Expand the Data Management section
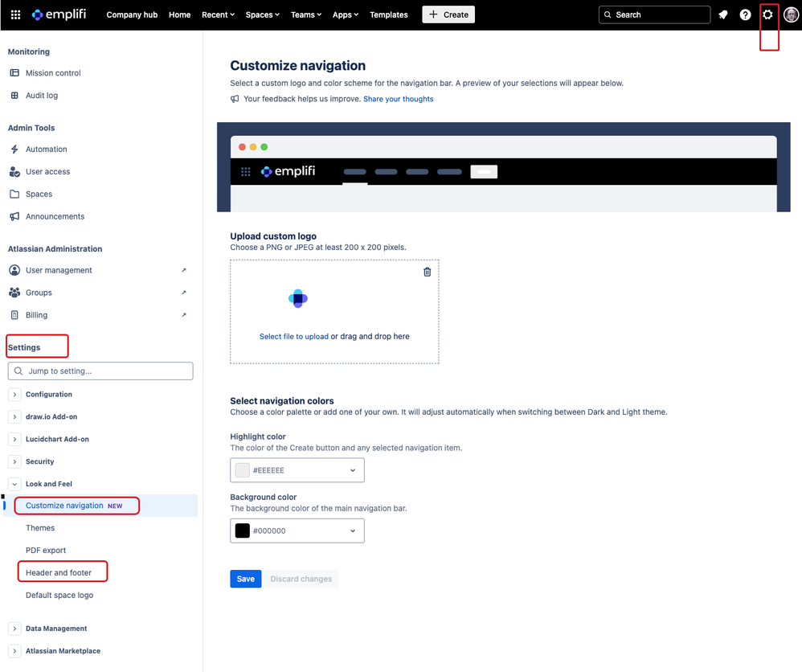This screenshot has height=672, width=802. (x=14, y=629)
